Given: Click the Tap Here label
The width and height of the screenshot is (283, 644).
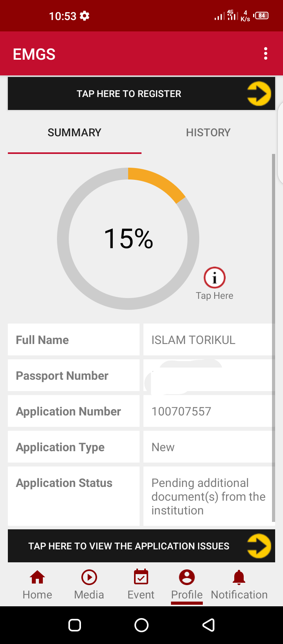Looking at the screenshot, I should point(215,296).
